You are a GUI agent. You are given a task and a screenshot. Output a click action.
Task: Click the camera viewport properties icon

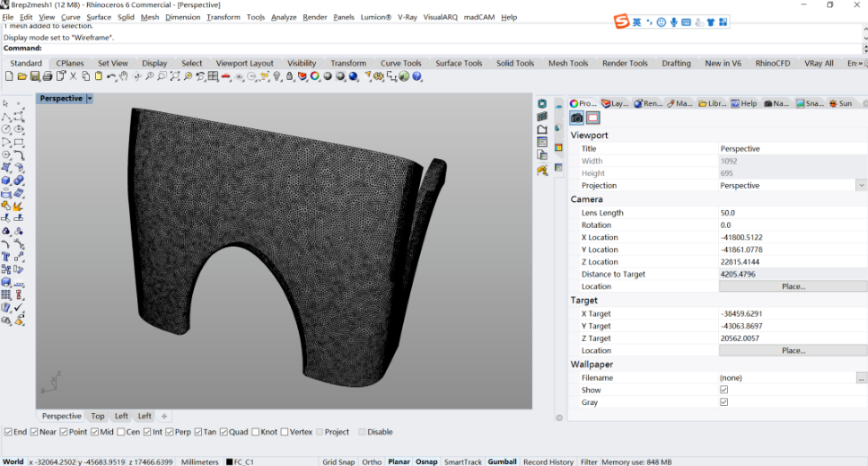pyautogui.click(x=577, y=118)
